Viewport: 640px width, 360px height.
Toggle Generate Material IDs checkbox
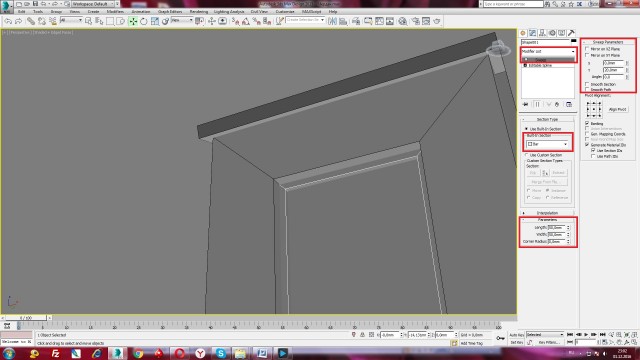(587, 145)
